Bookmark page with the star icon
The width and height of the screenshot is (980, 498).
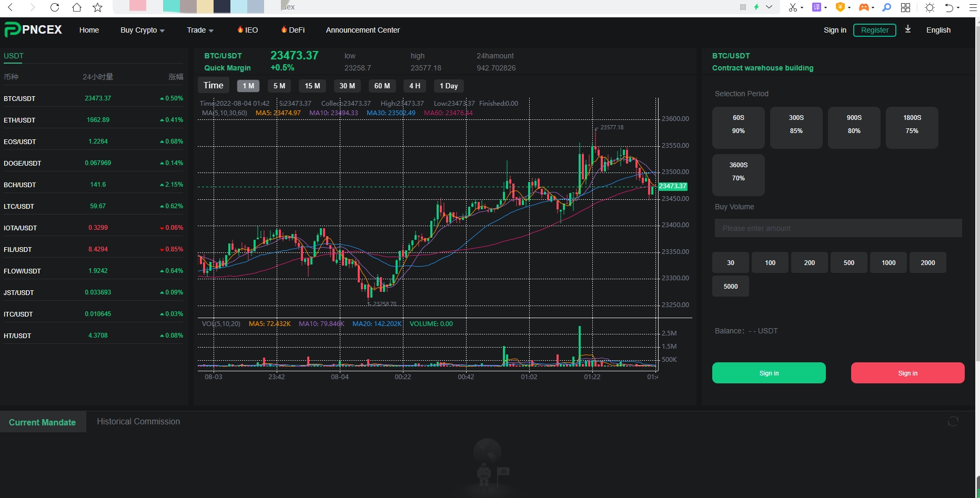[x=97, y=7]
